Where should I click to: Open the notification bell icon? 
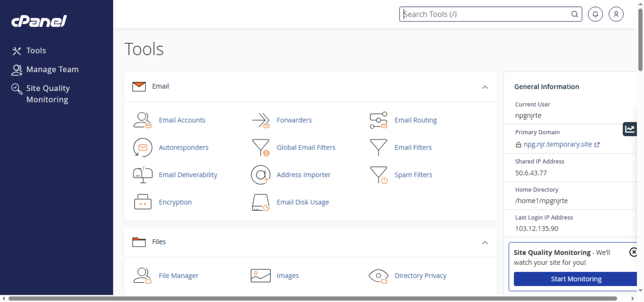pyautogui.click(x=595, y=14)
